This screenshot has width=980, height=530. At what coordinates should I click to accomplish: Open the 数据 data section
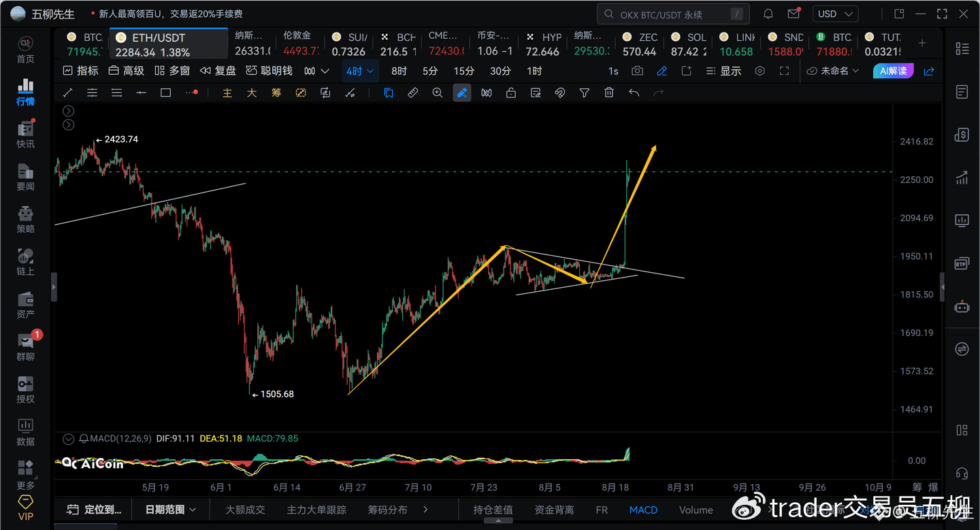point(25,433)
